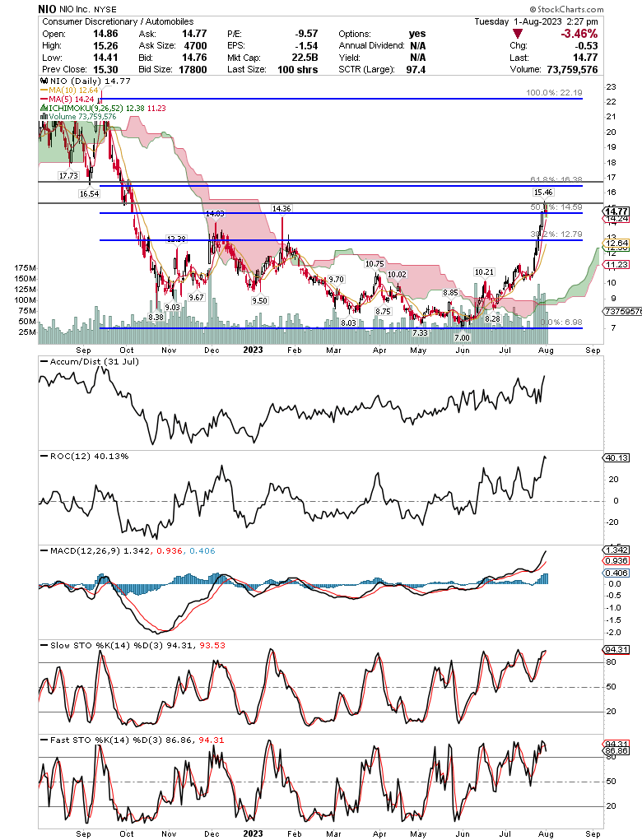Screen dimensions: 642x840
Task: Click the Last Size '100 shrs' value
Action: coord(297,69)
